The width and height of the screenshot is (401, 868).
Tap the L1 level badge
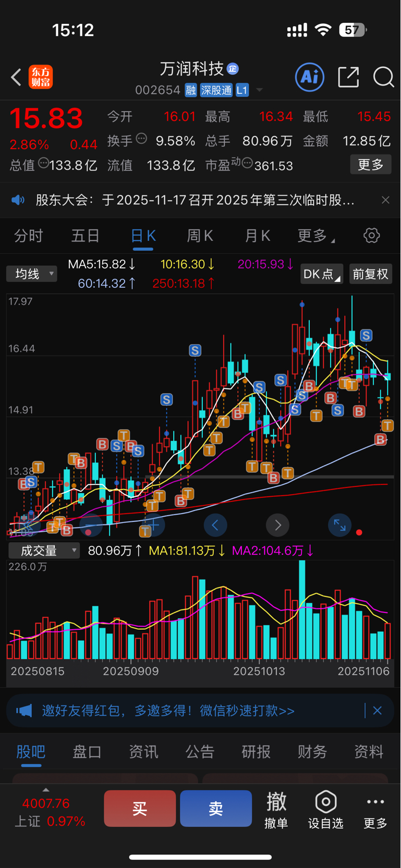(x=242, y=90)
